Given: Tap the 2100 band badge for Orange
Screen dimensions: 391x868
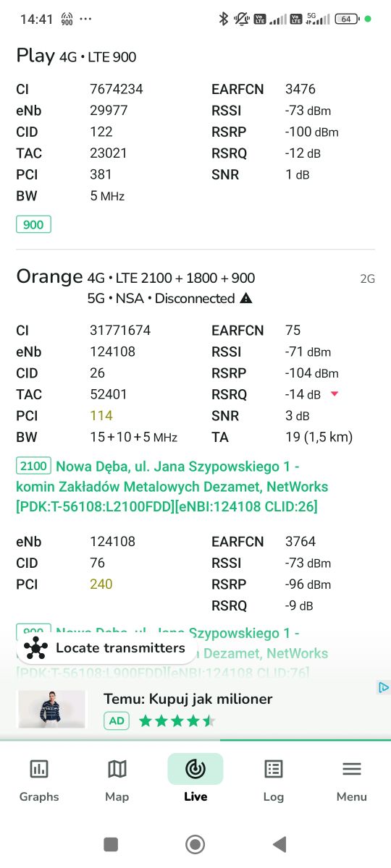Looking at the screenshot, I should pos(33,466).
